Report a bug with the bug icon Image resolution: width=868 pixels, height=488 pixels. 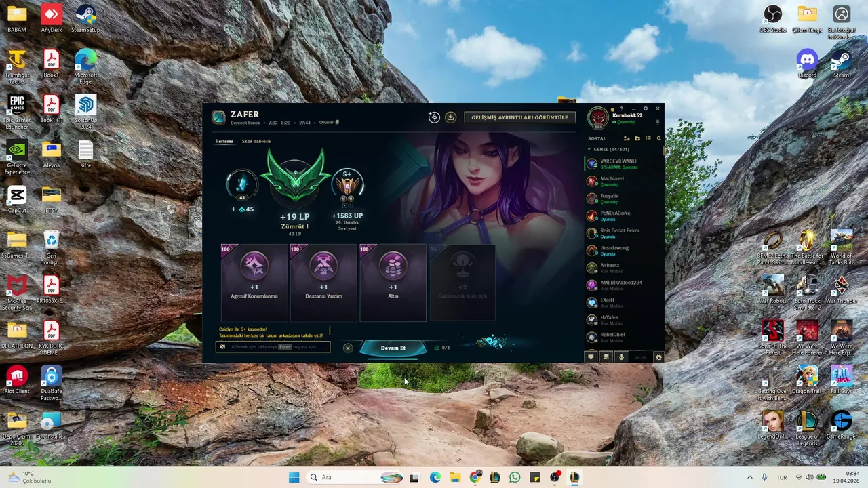pyautogui.click(x=658, y=357)
